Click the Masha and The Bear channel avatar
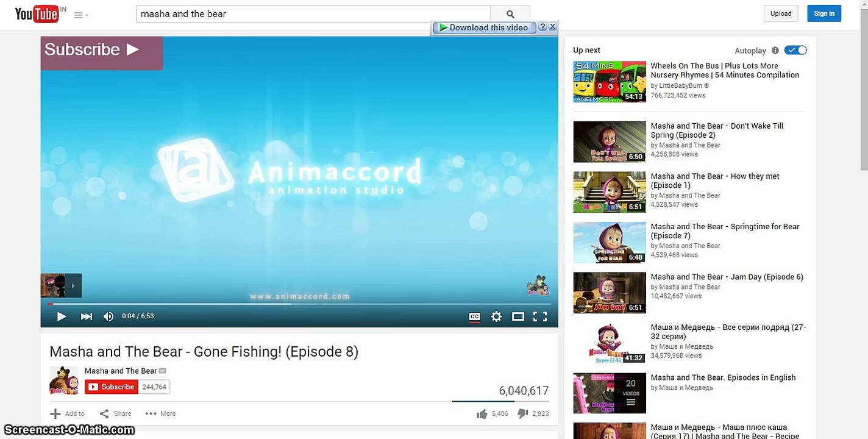Image resolution: width=868 pixels, height=439 pixels. pyautogui.click(x=64, y=380)
